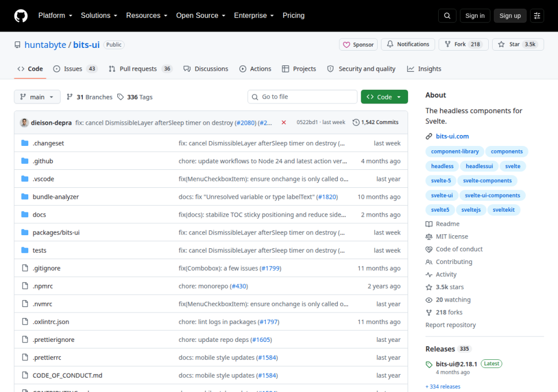Expand the Platform menu

coord(55,16)
